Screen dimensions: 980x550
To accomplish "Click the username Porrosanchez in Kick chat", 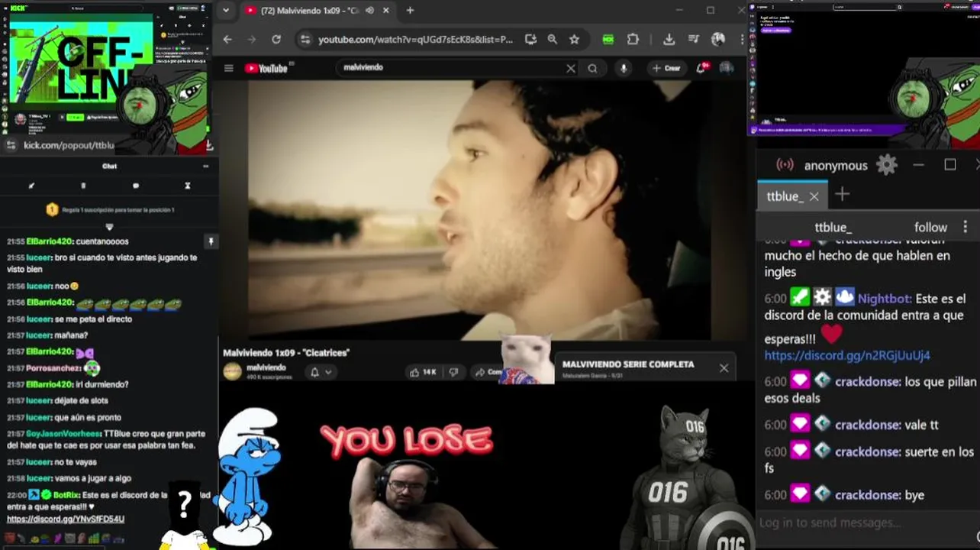I will (53, 368).
